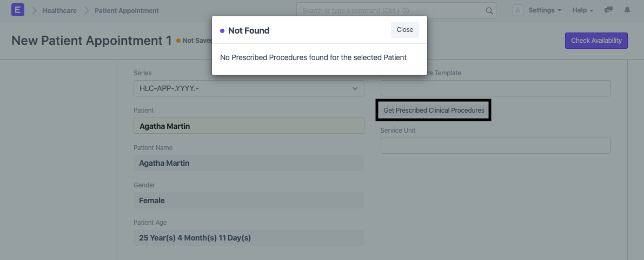The width and height of the screenshot is (644, 260).
Task: Close the Not Found dialog
Action: pos(405,30)
